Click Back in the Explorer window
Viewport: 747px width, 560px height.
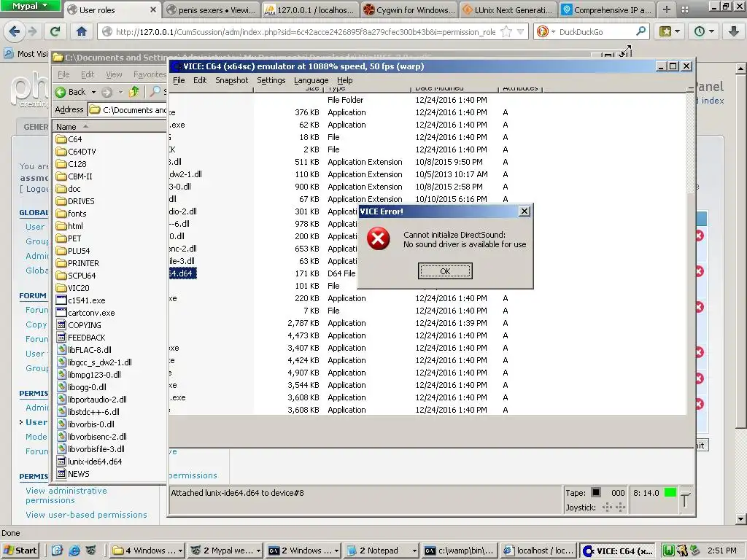click(71, 91)
